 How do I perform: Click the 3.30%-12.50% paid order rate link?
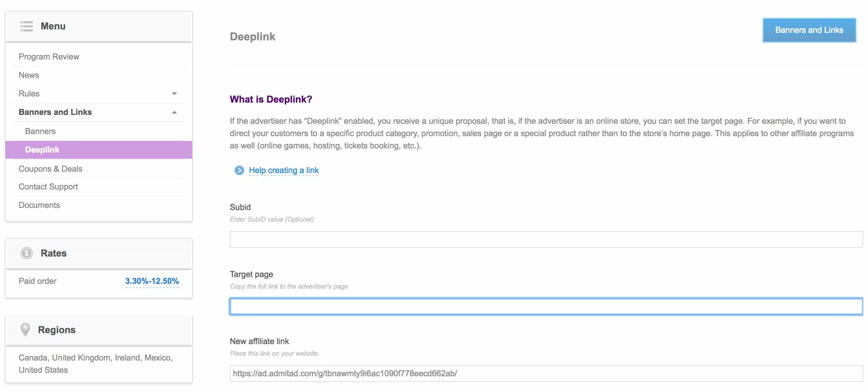click(x=152, y=281)
